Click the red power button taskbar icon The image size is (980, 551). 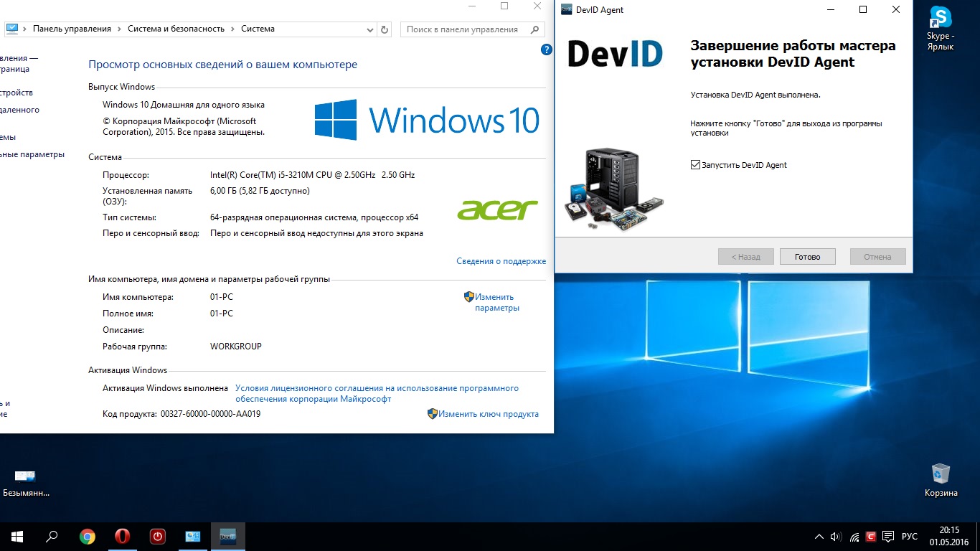click(158, 537)
